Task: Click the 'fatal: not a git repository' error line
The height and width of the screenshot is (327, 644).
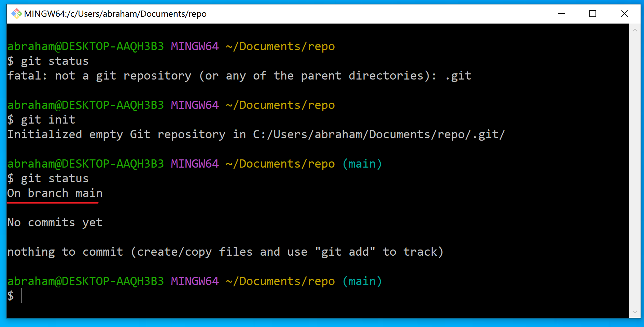Action: (239, 75)
